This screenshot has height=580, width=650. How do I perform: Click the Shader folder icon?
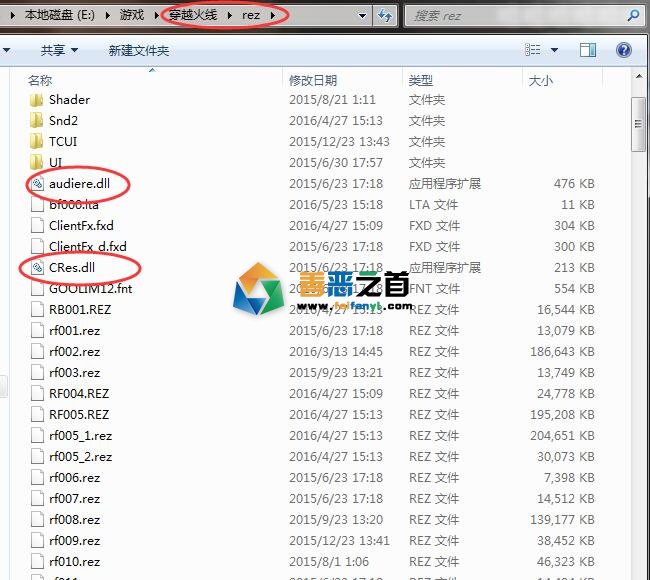click(37, 100)
